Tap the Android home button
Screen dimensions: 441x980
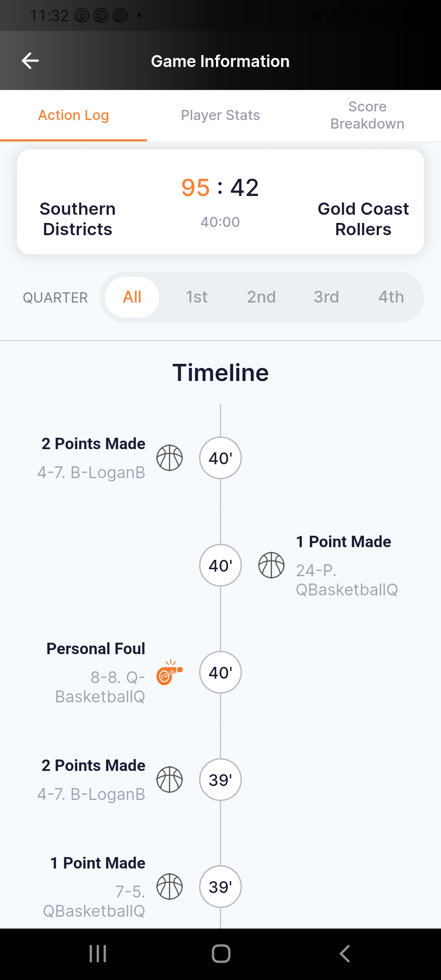click(x=221, y=954)
